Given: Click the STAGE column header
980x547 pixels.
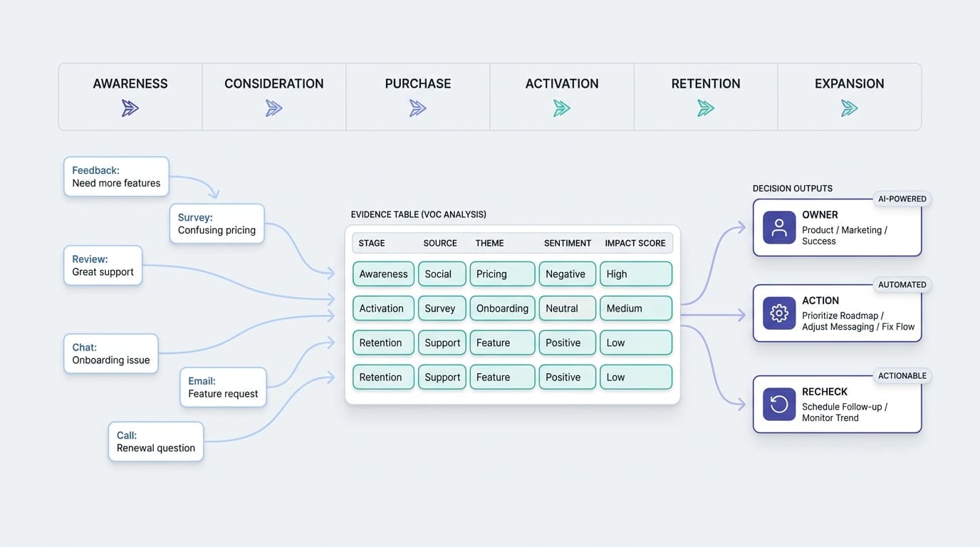Looking at the screenshot, I should click(x=372, y=243).
